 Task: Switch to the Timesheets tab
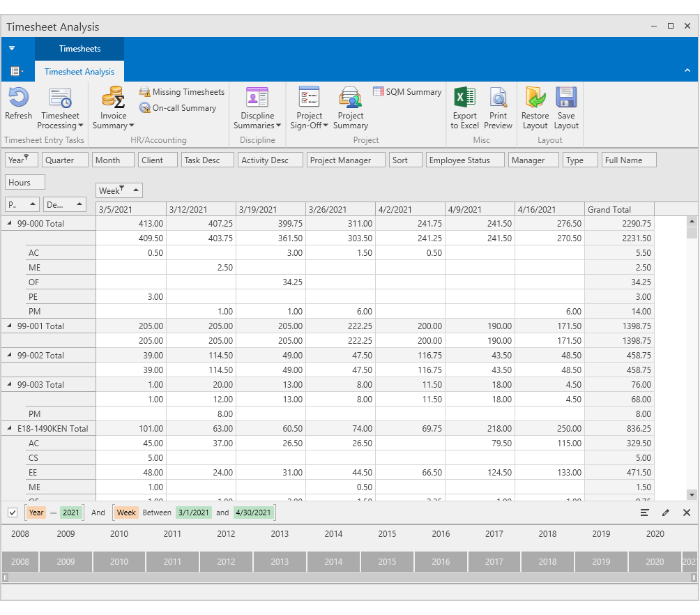(x=79, y=49)
